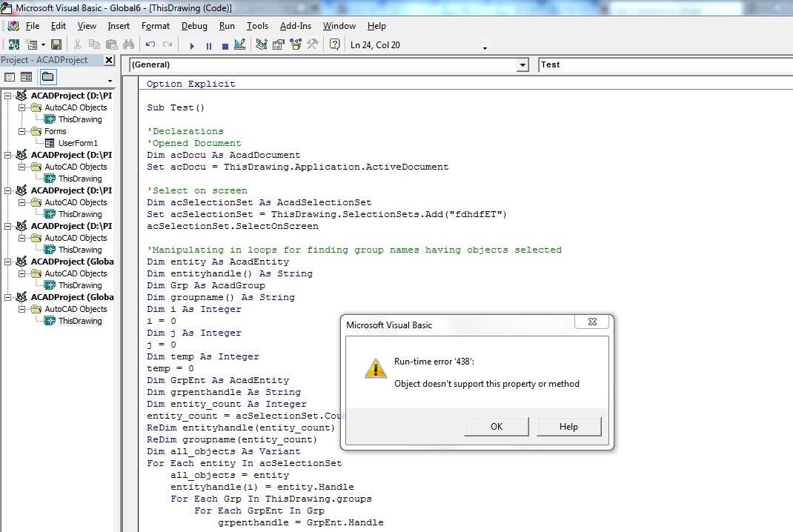Open the Edit menu

(58, 26)
